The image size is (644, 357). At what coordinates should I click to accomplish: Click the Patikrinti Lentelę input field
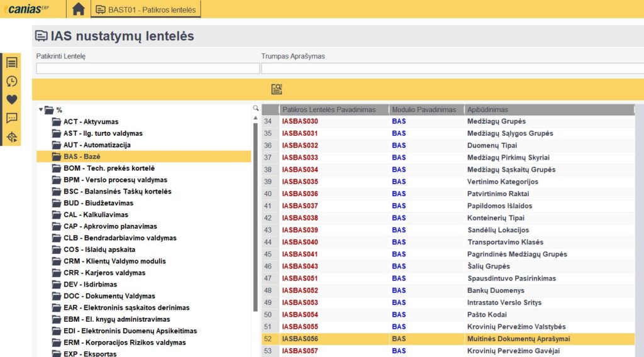[x=148, y=69]
